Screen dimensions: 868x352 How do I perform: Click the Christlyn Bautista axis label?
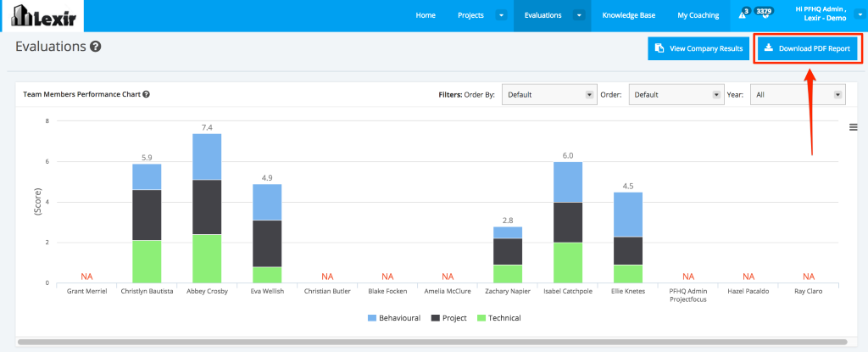147,291
